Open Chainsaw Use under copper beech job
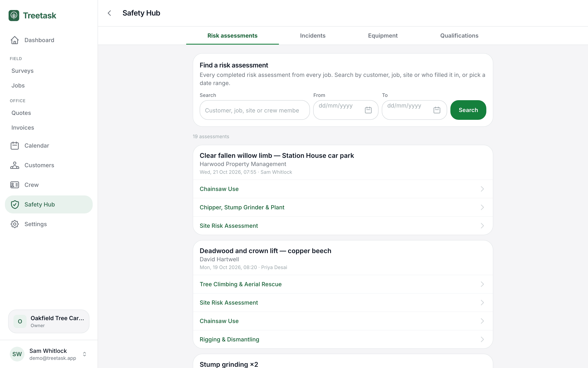 (x=343, y=321)
